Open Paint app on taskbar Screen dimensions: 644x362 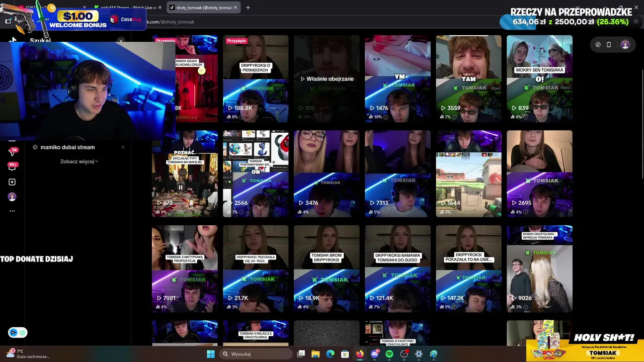pos(434,354)
